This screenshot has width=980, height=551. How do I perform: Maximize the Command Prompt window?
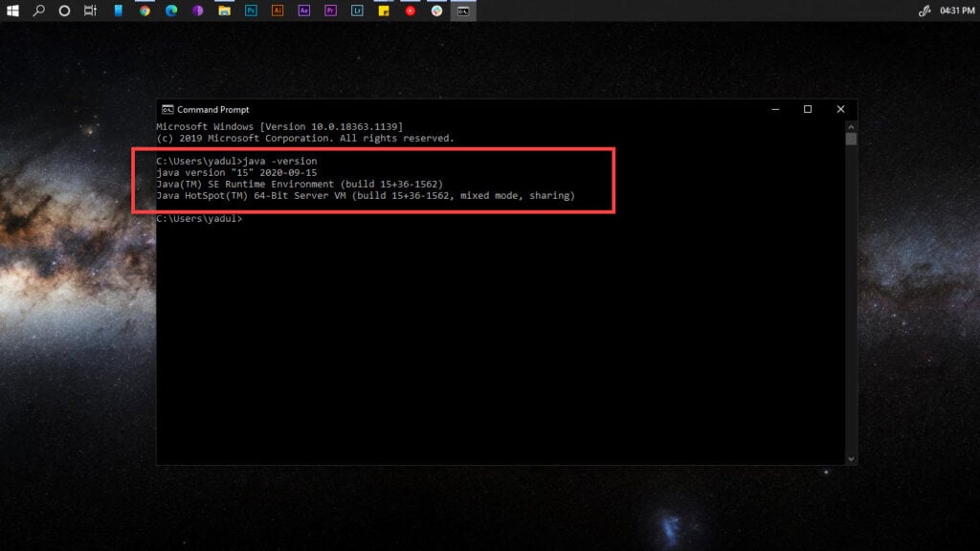(x=808, y=109)
